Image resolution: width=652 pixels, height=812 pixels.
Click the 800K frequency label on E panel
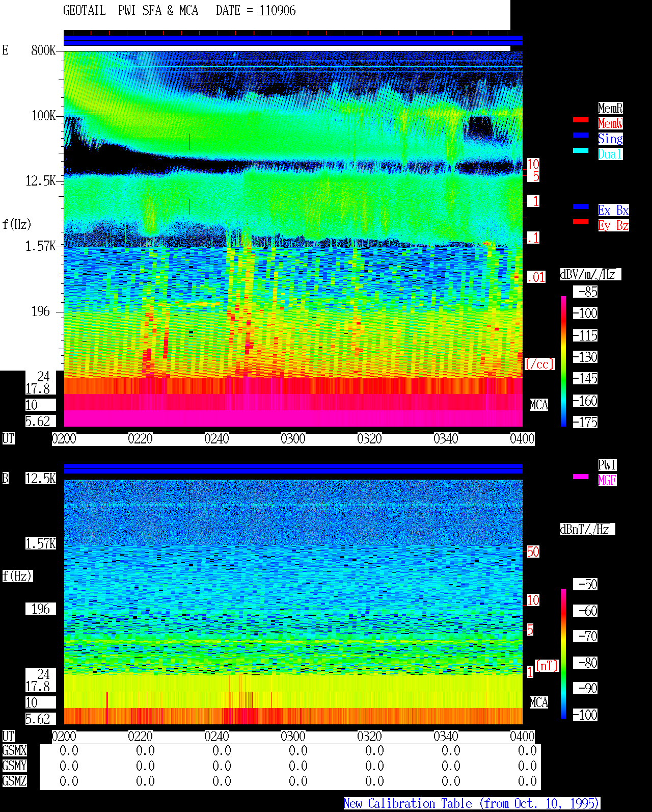43,50
